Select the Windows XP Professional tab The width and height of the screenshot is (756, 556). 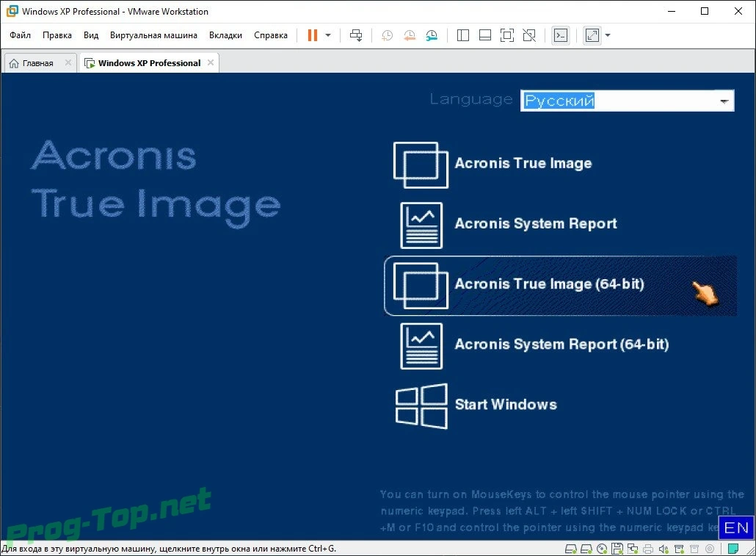(149, 63)
